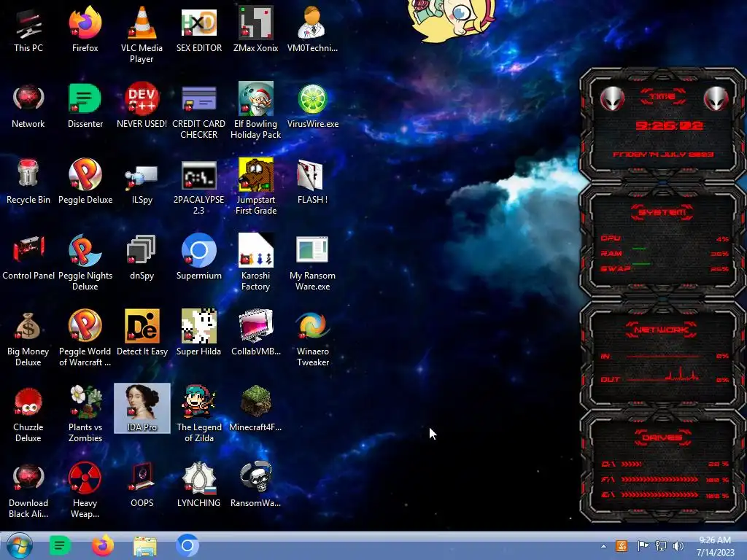Click the Action Center flag tray icon
The height and width of the screenshot is (560, 747).
click(x=643, y=545)
